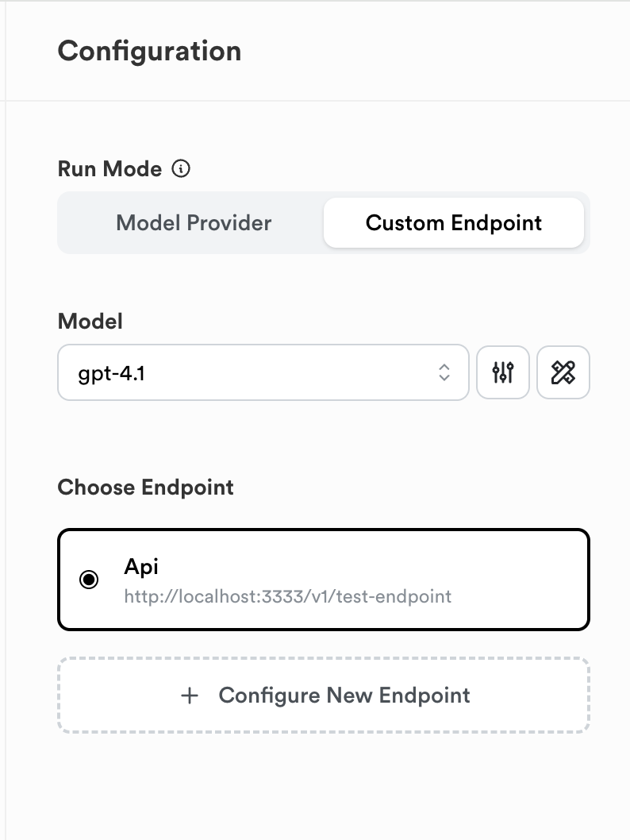Click the Run Mode label
Image resolution: width=630 pixels, height=840 pixels.
tap(109, 169)
